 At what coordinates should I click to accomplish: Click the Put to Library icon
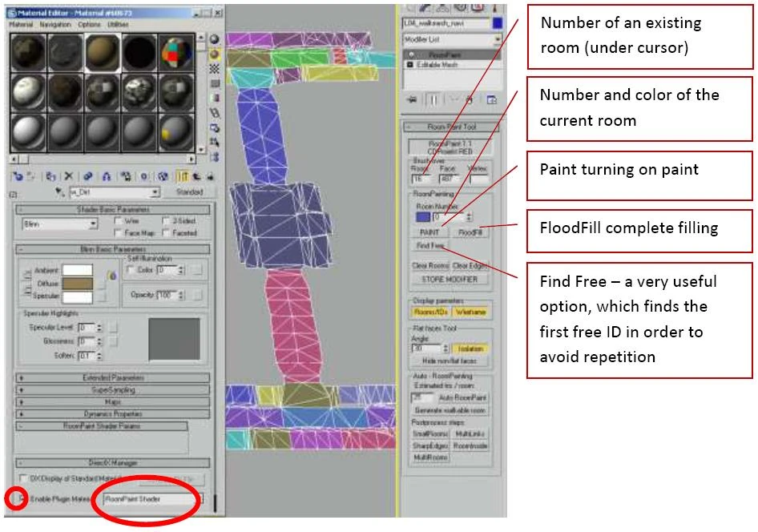point(125,176)
